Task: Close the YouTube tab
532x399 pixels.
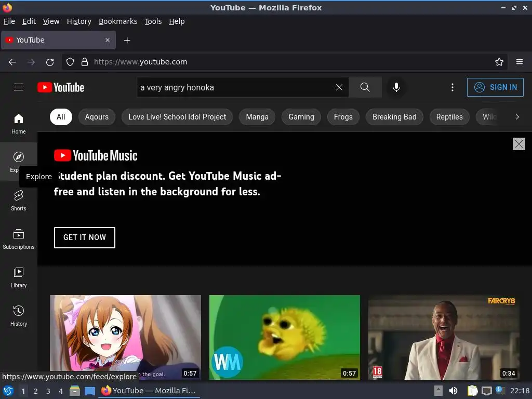Action: pos(107,40)
